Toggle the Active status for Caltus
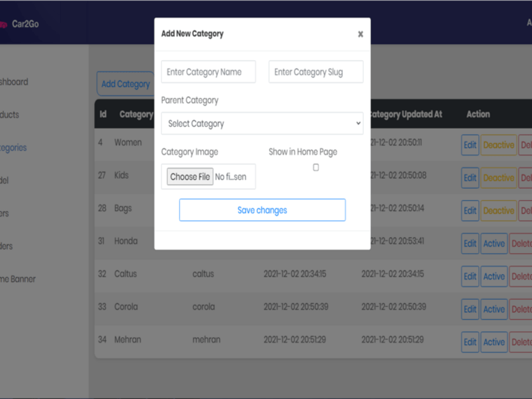The image size is (532, 399). click(x=494, y=276)
